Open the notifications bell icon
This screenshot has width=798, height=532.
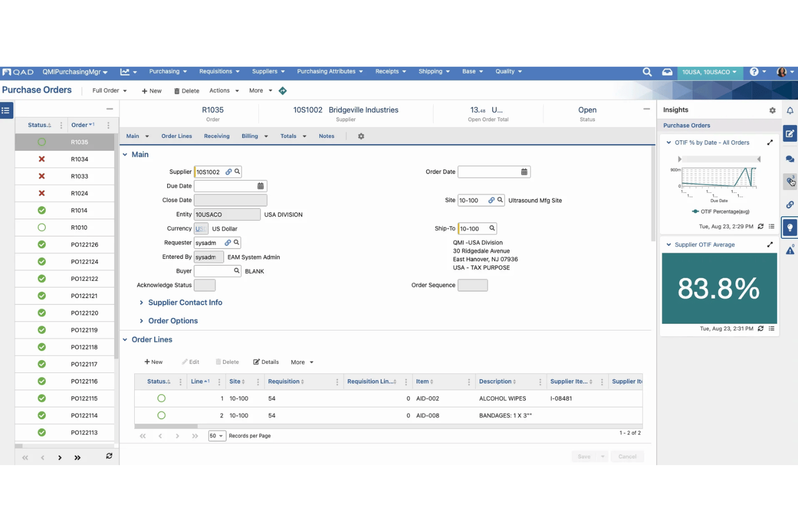pos(790,110)
